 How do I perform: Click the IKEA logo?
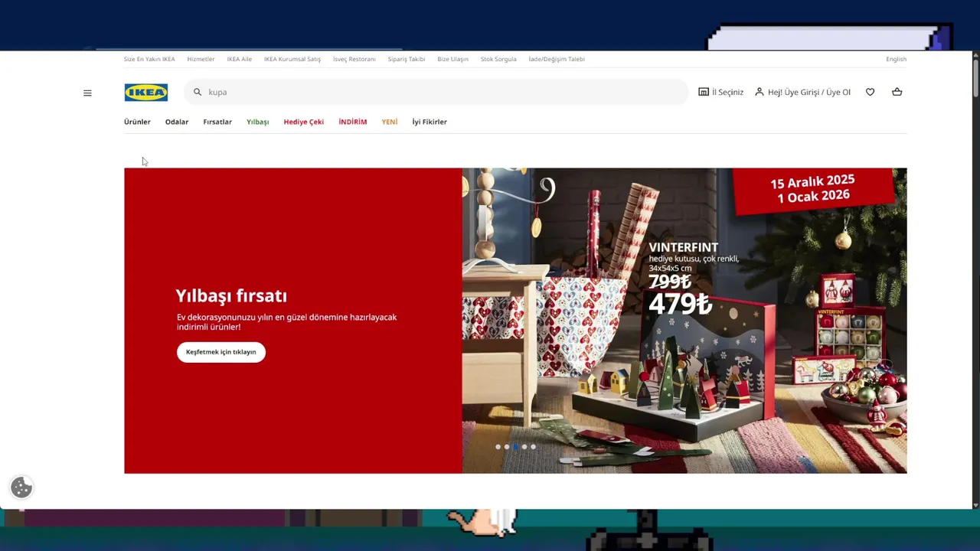click(146, 93)
